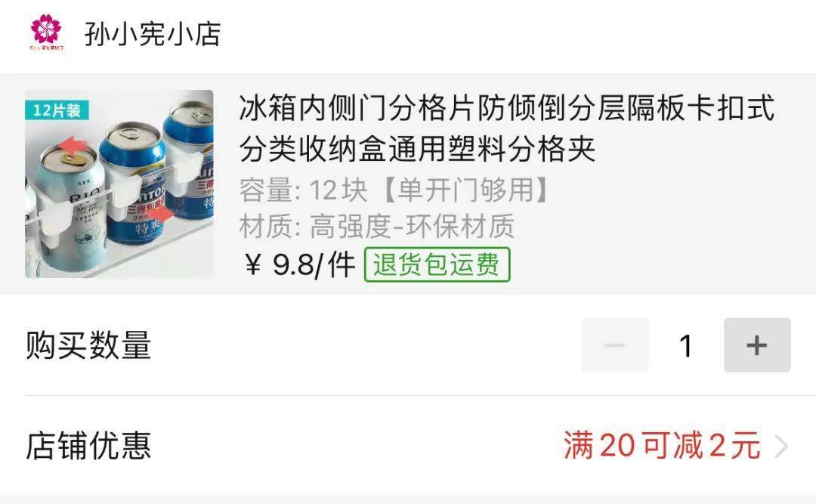Viewport: 816px width, 504px height.
Task: Tap the red arrow above the RIO can
Action: (x=70, y=146)
